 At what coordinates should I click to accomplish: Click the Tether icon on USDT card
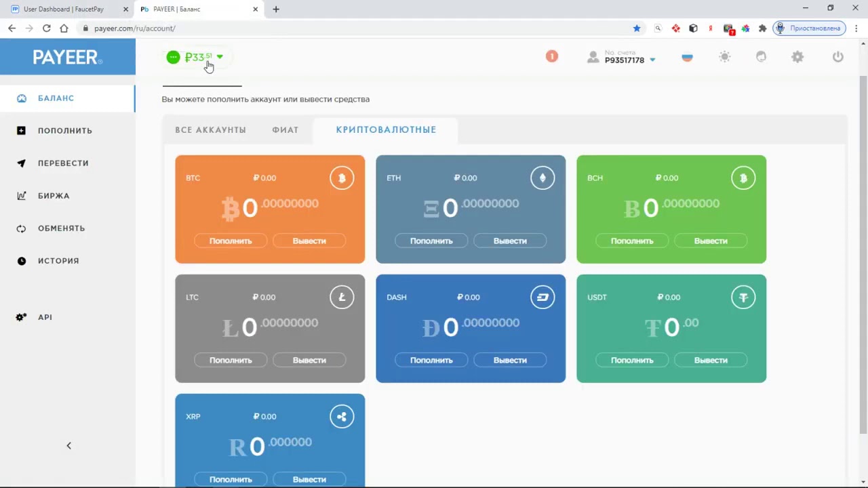743,298
